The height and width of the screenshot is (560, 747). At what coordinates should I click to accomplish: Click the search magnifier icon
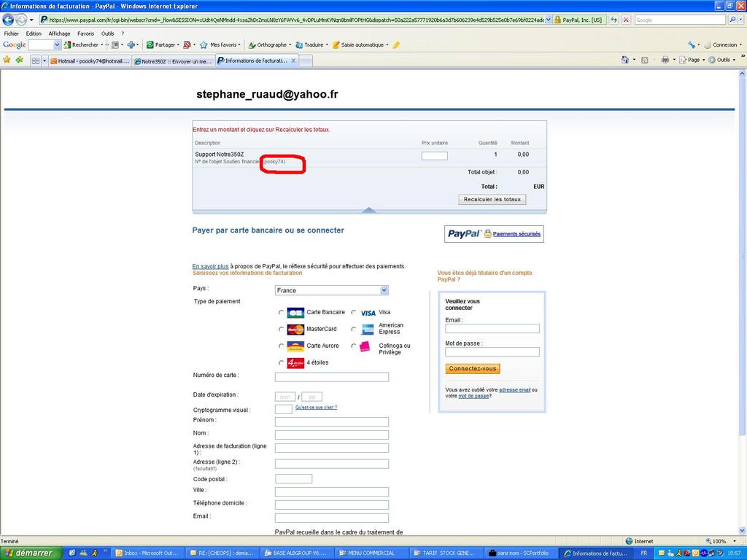[x=732, y=20]
